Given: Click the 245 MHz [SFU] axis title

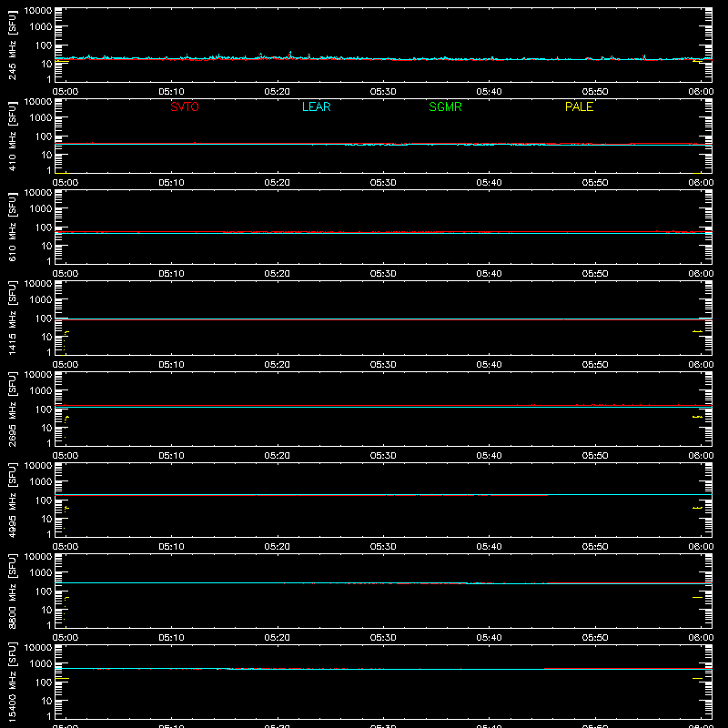Looking at the screenshot, I should (12, 45).
